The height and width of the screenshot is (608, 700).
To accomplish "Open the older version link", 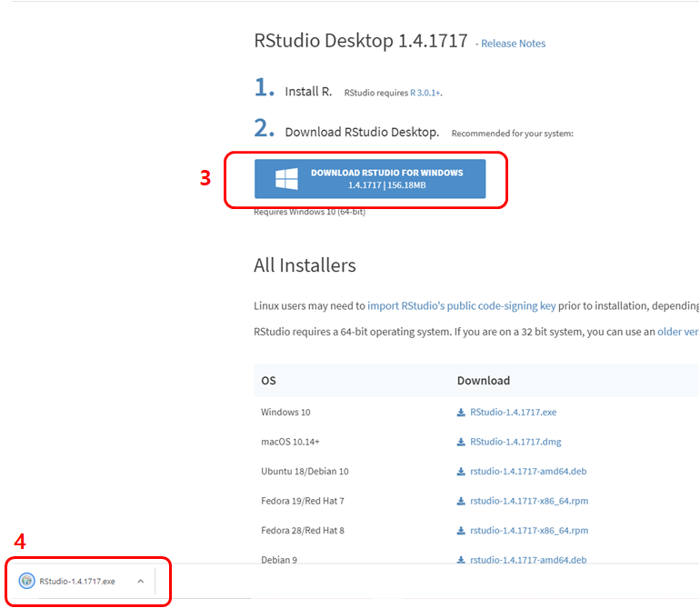I will [x=678, y=332].
